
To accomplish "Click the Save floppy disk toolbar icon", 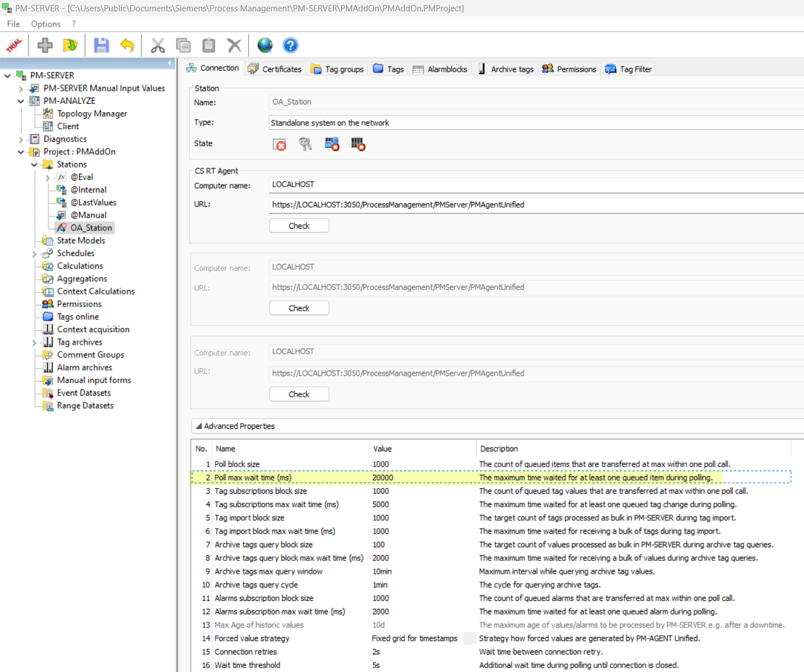I will tap(102, 45).
